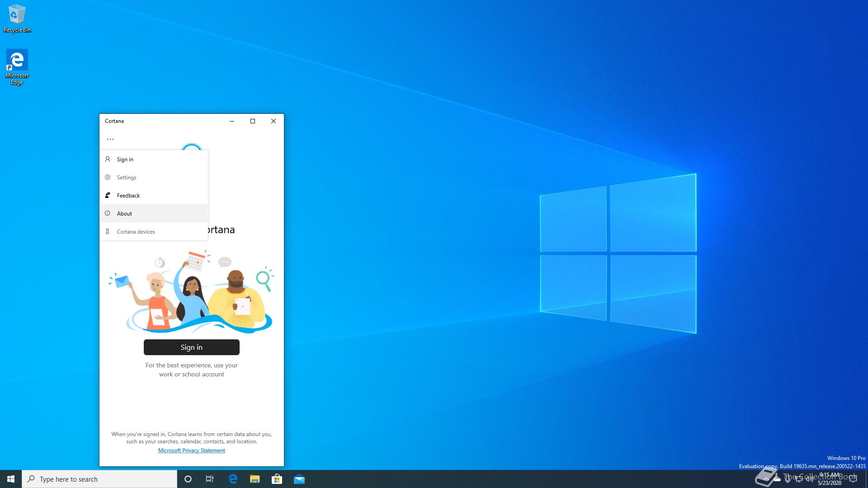Image resolution: width=868 pixels, height=488 pixels.
Task: Click the taskbar search box
Action: [99, 479]
